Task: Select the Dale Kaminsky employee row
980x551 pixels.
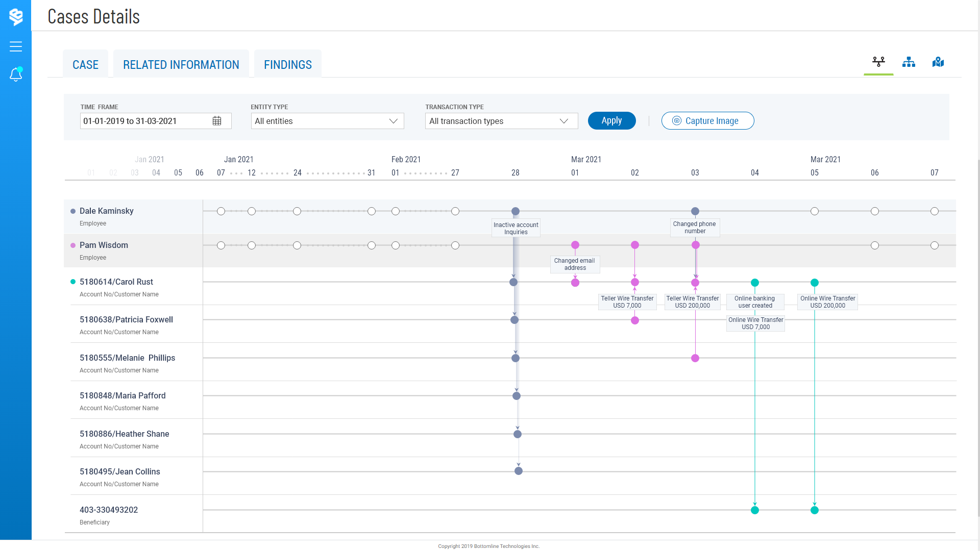Action: pyautogui.click(x=107, y=211)
